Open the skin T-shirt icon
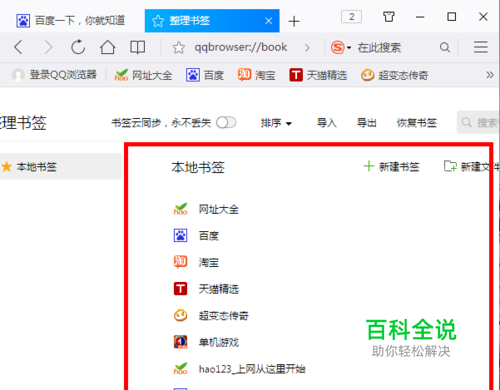The width and height of the screenshot is (500, 390). (x=389, y=16)
